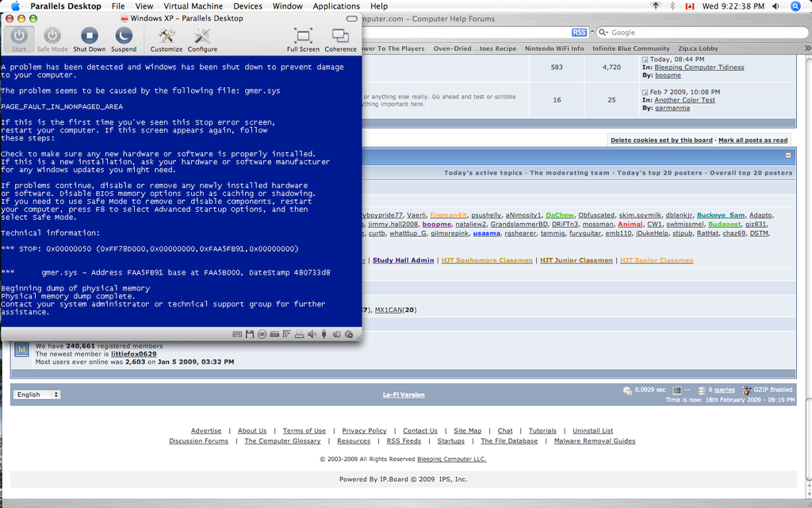Click Infinite Blue Community bookmark

click(630, 48)
